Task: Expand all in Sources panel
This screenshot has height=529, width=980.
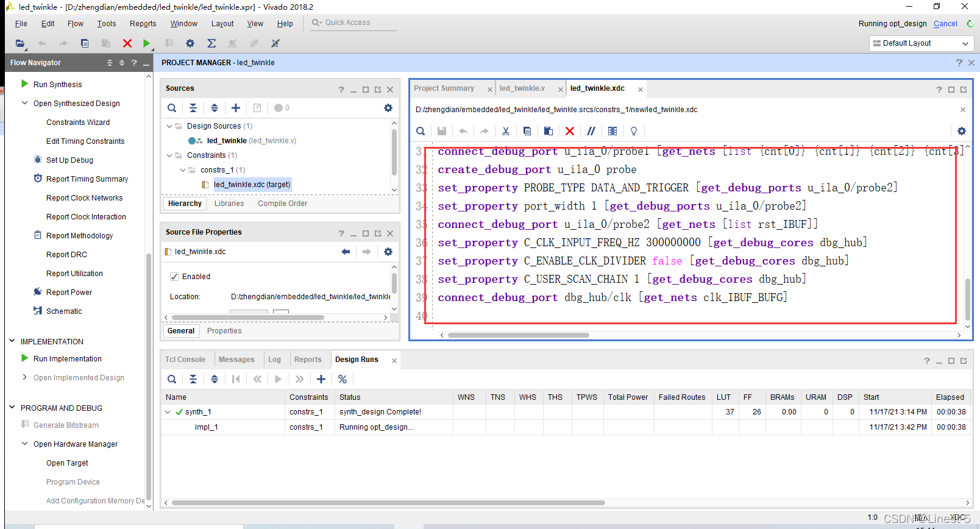Action: [215, 108]
